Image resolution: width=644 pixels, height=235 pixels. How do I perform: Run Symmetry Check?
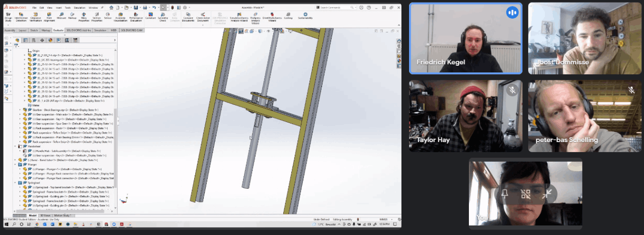163,18
